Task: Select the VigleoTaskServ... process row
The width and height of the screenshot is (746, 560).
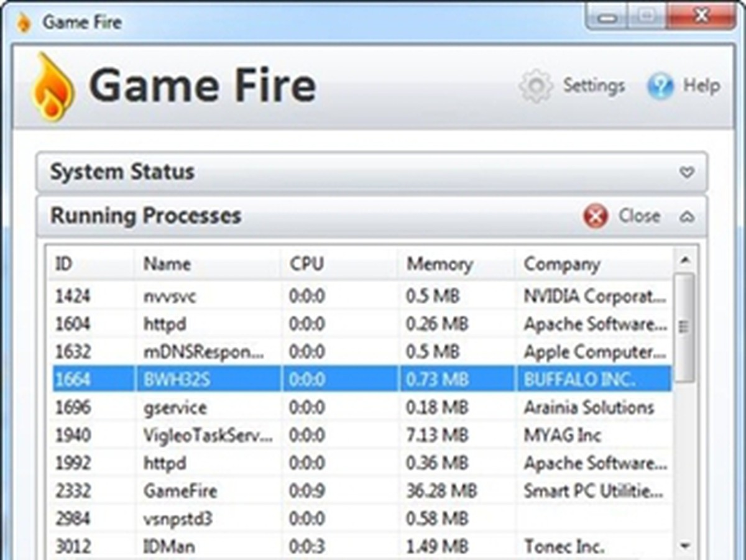Action: (361, 435)
